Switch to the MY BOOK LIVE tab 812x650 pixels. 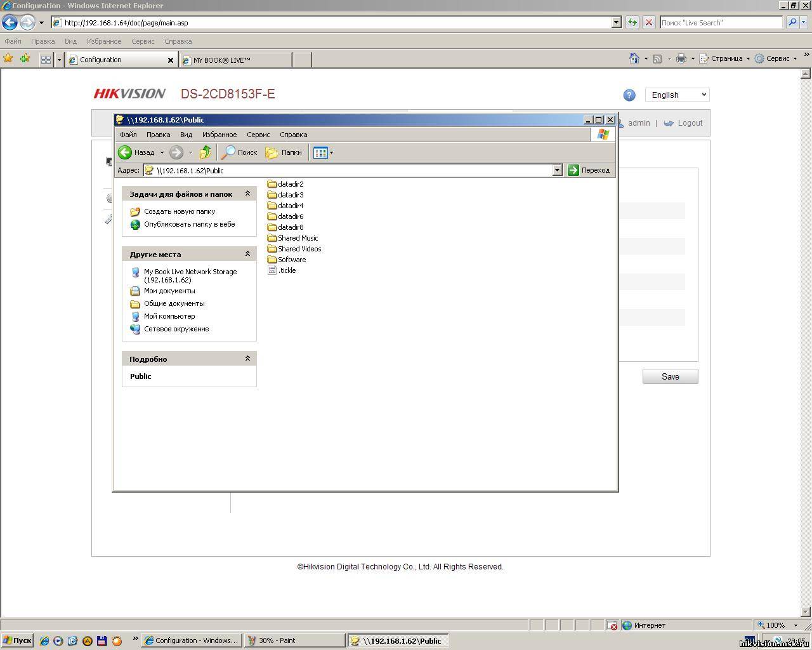[235, 60]
